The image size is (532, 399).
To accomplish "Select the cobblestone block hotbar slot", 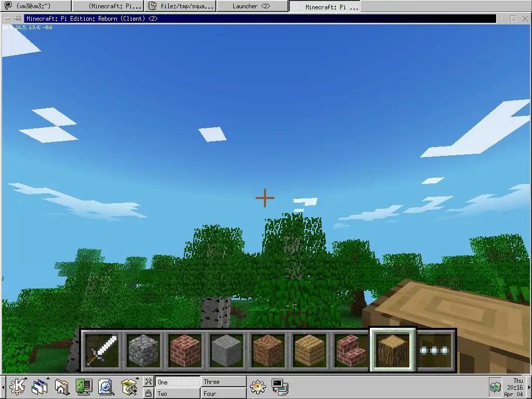I will 143,350.
